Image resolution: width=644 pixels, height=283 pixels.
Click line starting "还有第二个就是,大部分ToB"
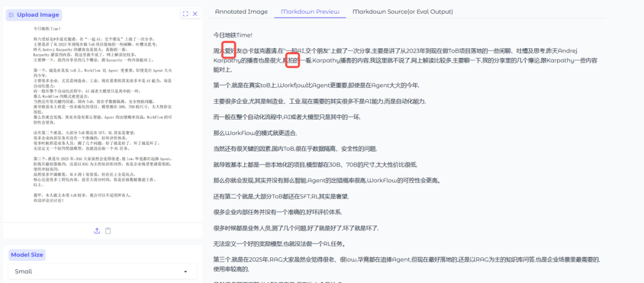[x=281, y=196]
